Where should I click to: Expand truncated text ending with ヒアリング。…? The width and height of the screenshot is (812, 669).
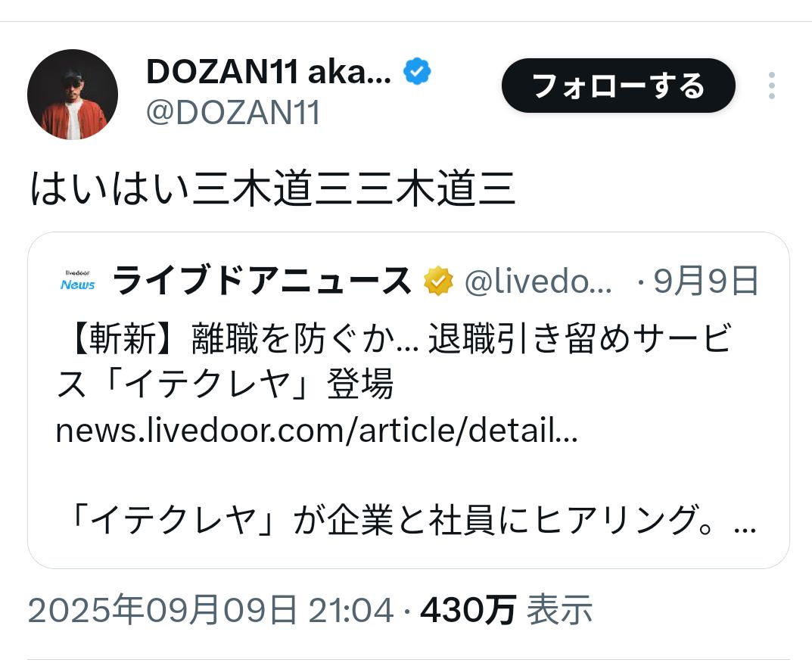tap(412, 520)
